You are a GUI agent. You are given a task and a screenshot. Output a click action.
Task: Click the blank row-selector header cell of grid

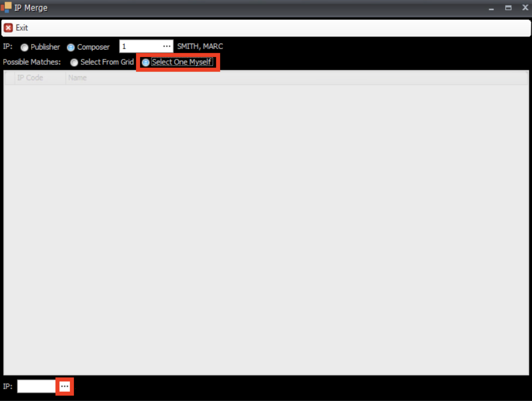coord(10,78)
